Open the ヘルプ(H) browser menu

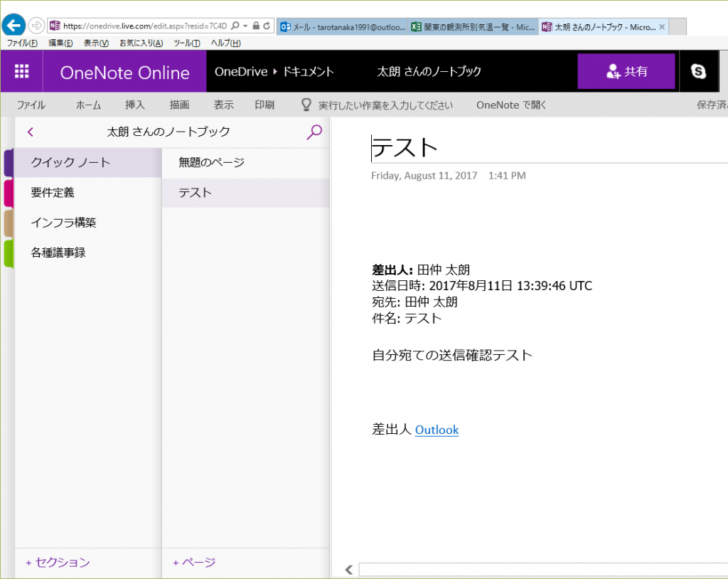(225, 43)
